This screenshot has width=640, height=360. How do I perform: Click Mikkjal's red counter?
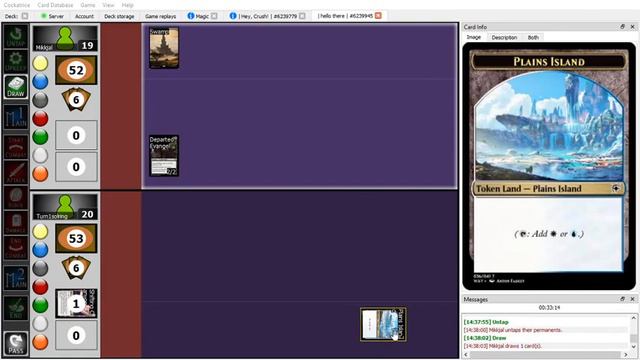(40, 118)
